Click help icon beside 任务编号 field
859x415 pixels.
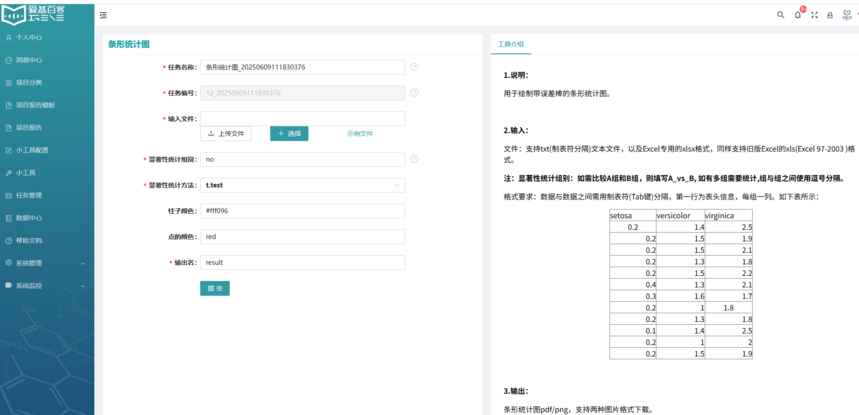(414, 93)
